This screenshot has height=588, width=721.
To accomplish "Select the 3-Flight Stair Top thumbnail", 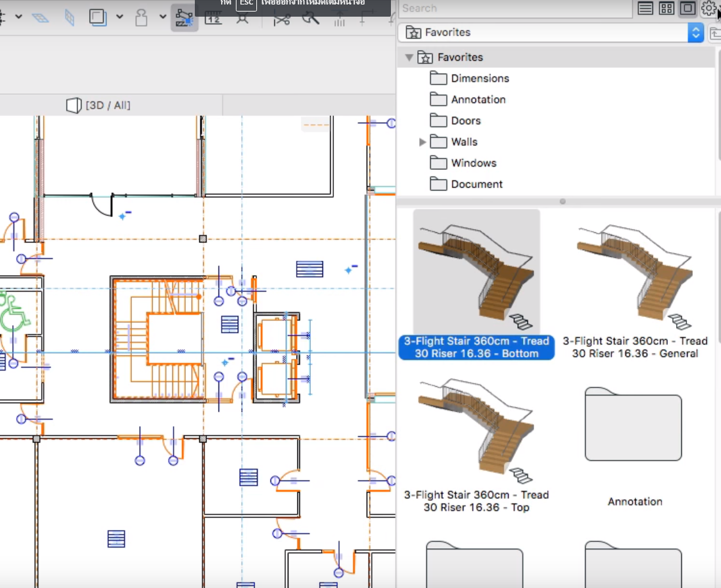I will (476, 432).
